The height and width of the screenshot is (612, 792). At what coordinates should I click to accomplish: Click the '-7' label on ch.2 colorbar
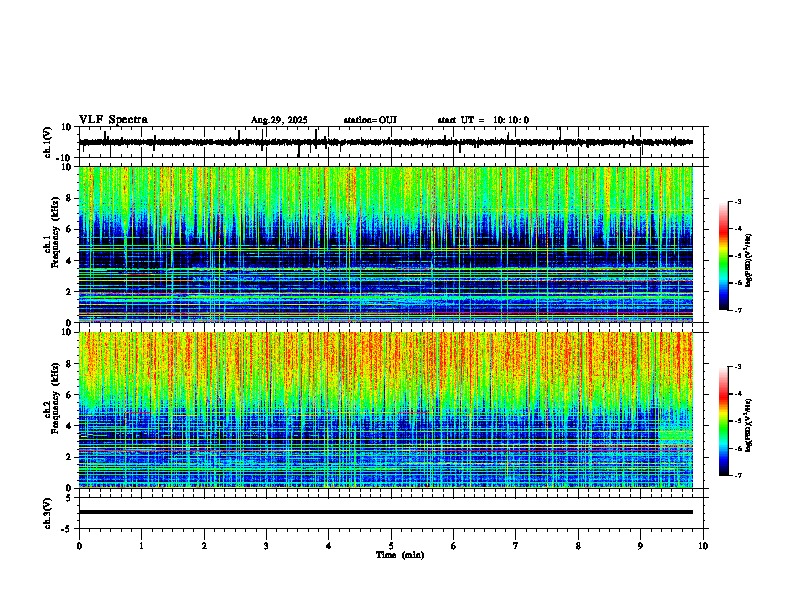738,475
